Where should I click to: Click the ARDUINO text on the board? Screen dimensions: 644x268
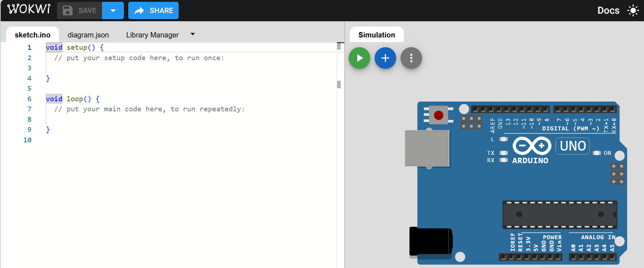530,161
